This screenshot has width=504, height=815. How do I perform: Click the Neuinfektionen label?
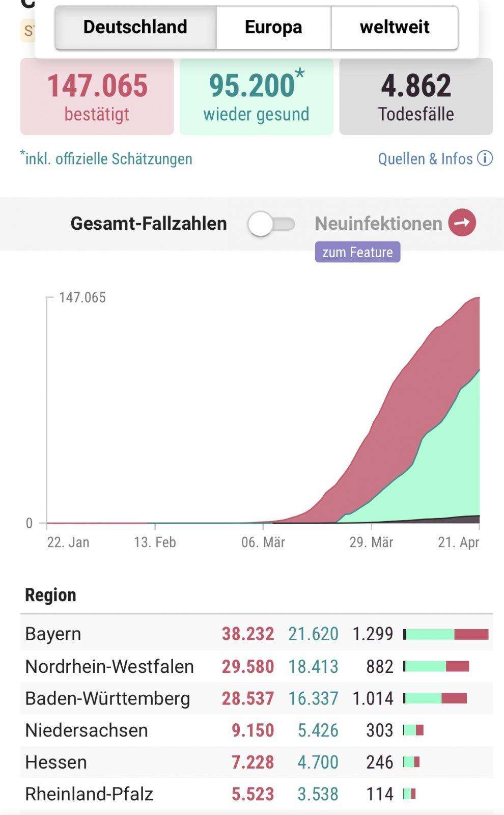click(x=378, y=223)
